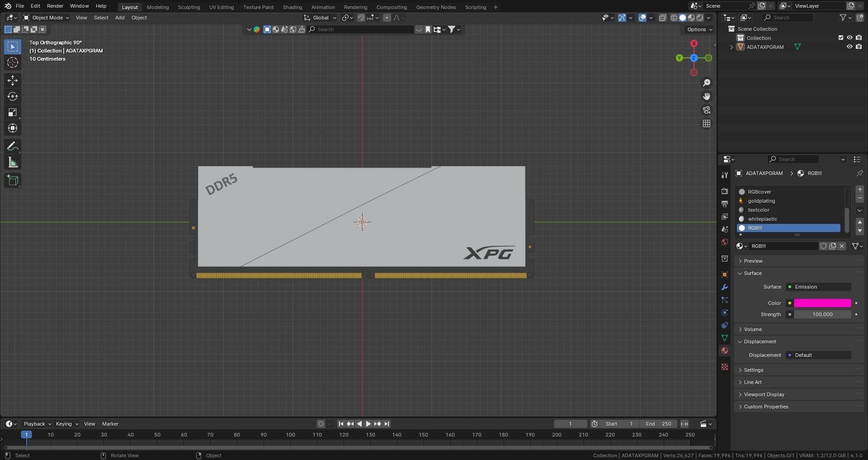Click the magenta Emission color swatch
This screenshot has height=460, width=868.
point(822,303)
